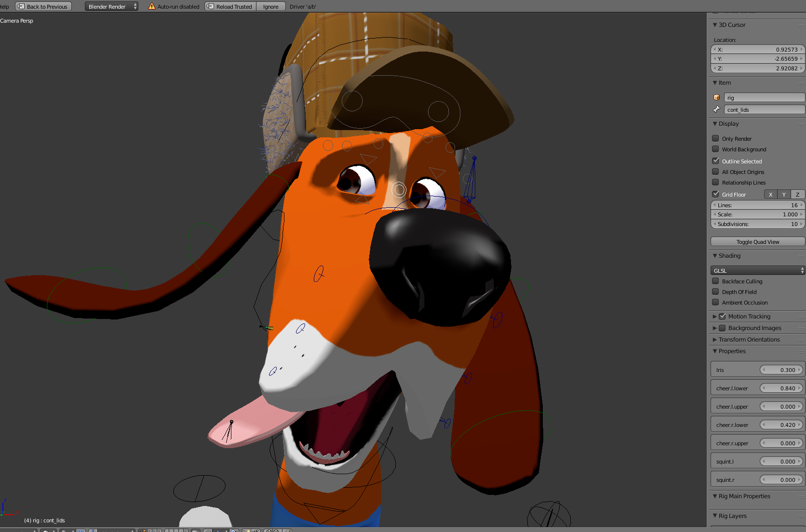The width and height of the screenshot is (806, 532).
Task: Click the 3D Cursor Z location field
Action: pos(757,68)
